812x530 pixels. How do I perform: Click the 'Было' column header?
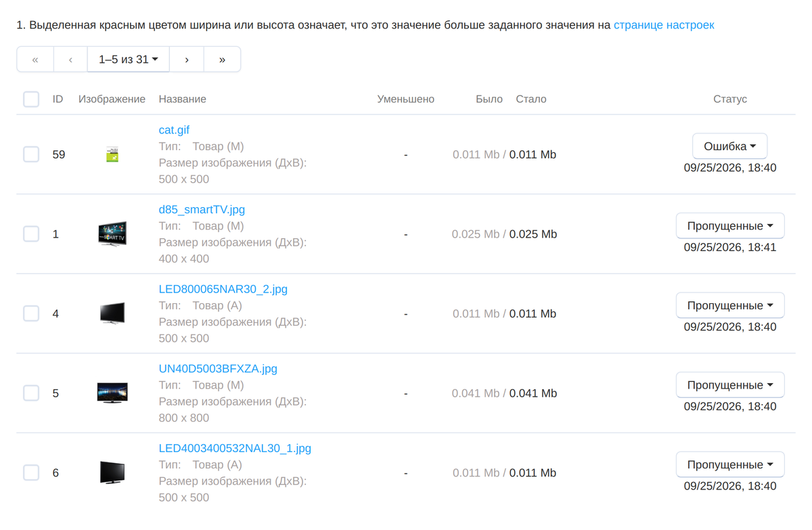tap(489, 99)
